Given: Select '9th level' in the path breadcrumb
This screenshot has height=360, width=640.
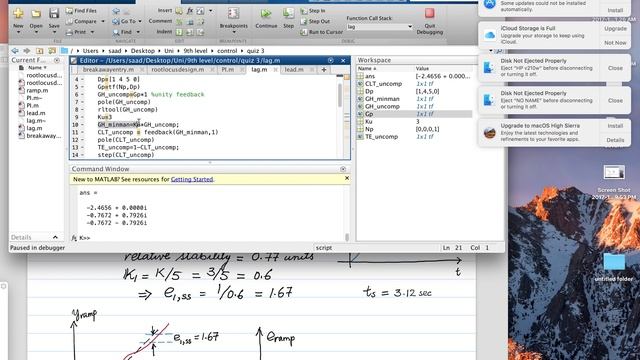Looking at the screenshot, I should coord(195,51).
